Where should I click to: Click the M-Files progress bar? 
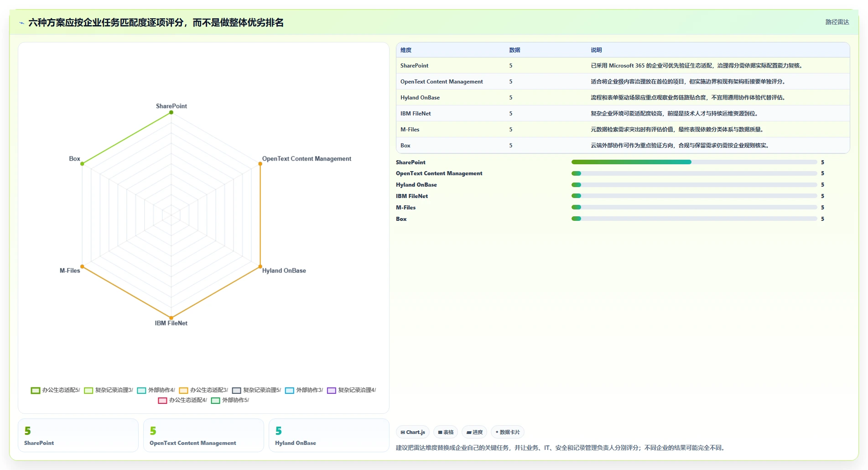pyautogui.click(x=694, y=207)
